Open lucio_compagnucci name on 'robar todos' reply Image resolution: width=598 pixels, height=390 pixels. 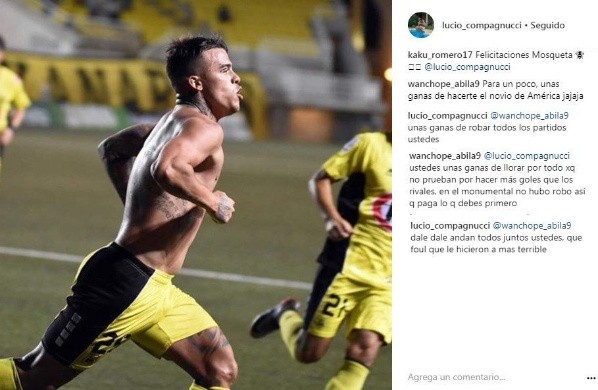pos(447,116)
